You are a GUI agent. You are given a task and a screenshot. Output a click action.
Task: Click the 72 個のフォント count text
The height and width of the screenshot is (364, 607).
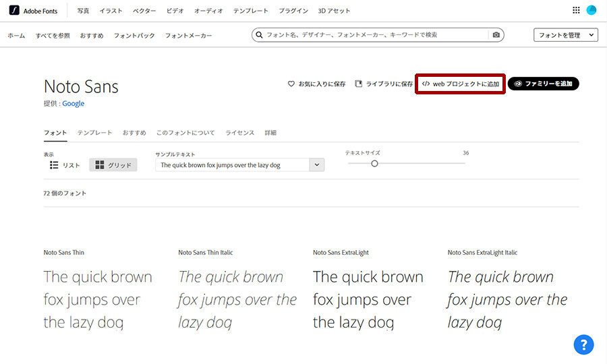[x=65, y=193]
